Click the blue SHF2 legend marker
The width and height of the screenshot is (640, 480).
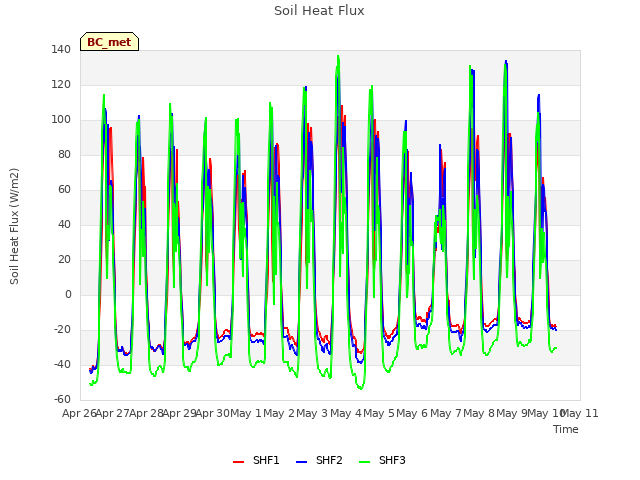[x=301, y=462]
